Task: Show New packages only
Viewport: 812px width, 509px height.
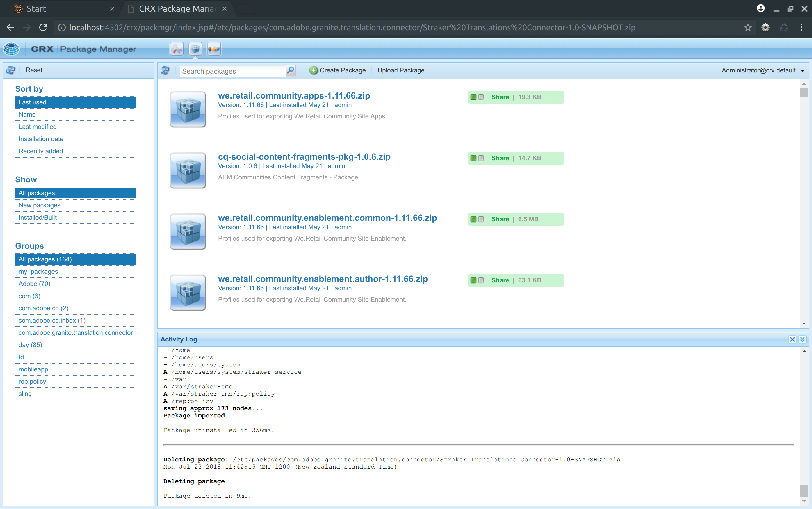Action: click(76, 205)
